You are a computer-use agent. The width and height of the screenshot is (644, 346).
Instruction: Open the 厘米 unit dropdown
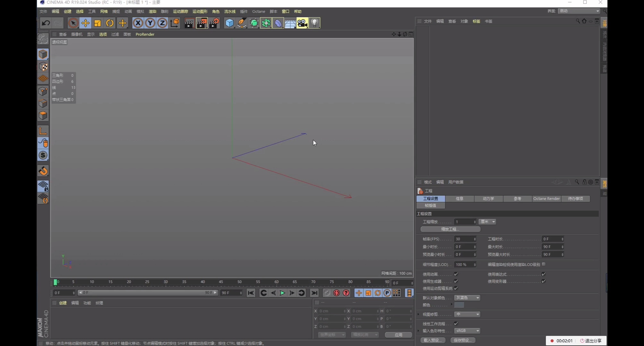[487, 222]
